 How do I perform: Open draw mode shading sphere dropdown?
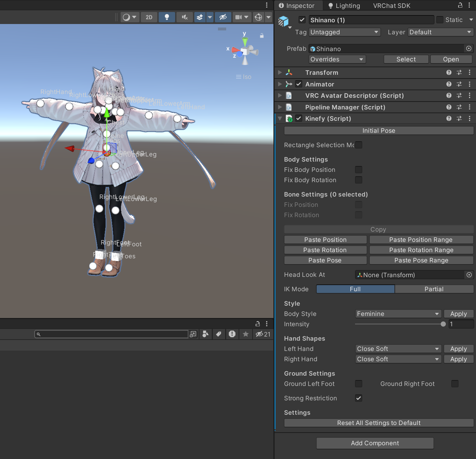130,17
